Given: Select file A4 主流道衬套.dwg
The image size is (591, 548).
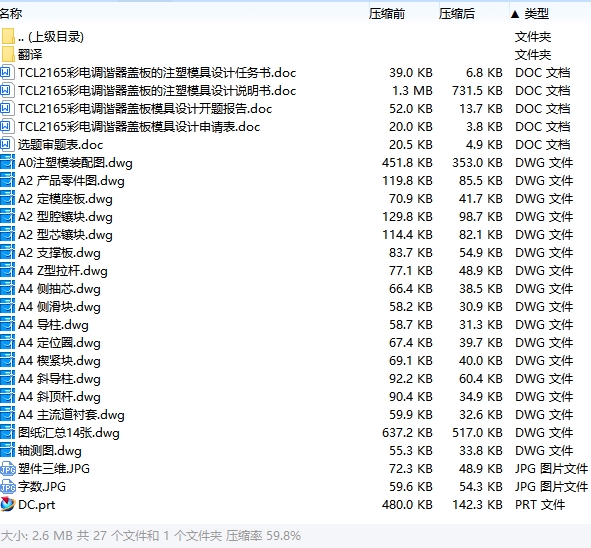Looking at the screenshot, I should (x=71, y=415).
